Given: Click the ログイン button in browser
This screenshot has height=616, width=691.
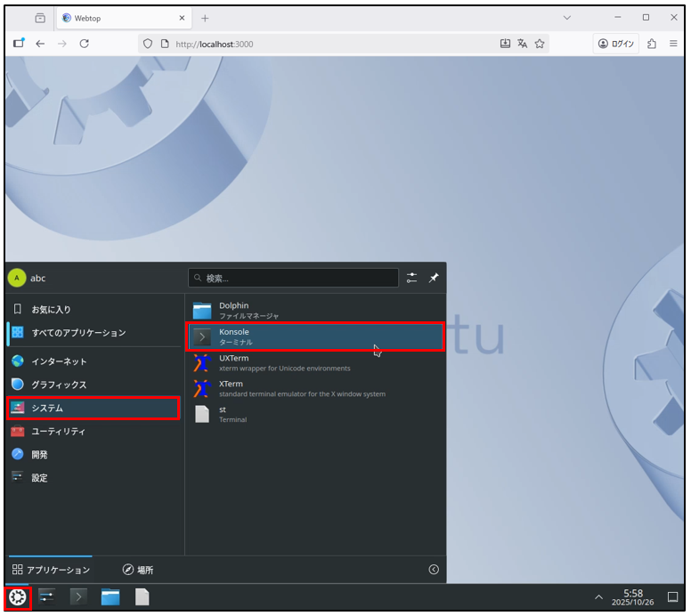Looking at the screenshot, I should point(616,43).
